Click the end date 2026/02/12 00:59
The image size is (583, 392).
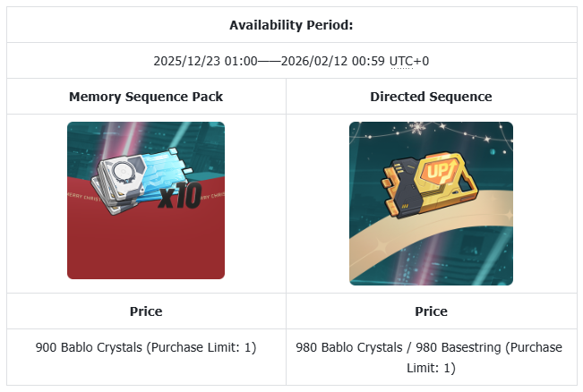point(333,61)
